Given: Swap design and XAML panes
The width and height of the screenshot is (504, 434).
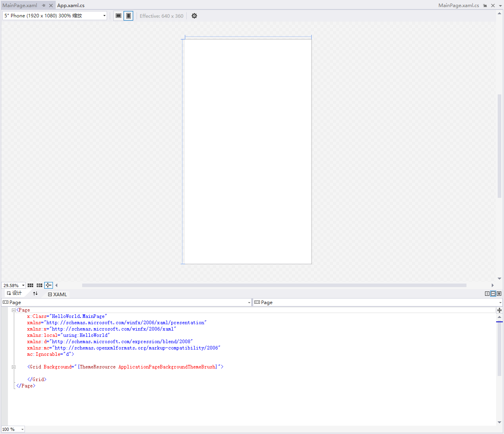Looking at the screenshot, I should pos(36,293).
